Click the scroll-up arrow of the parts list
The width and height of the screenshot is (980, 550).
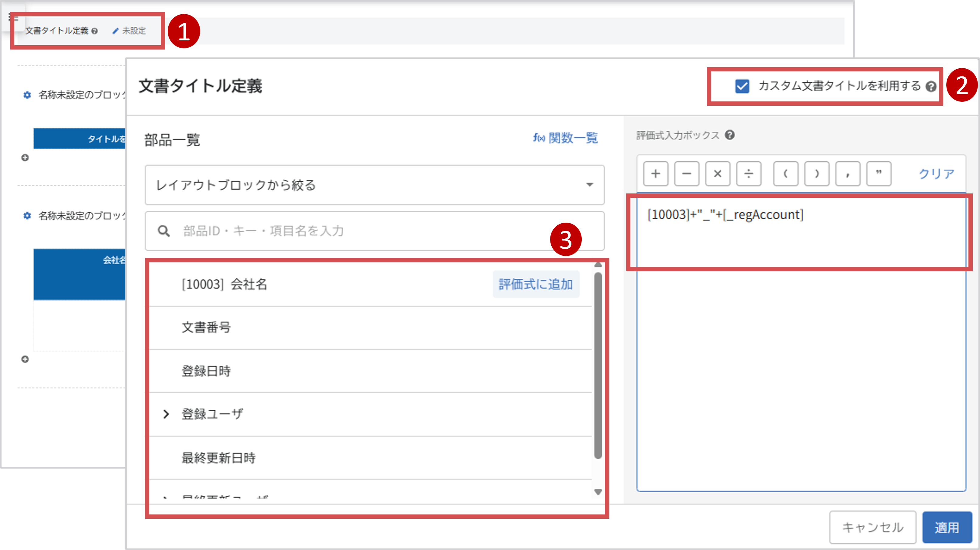(598, 265)
